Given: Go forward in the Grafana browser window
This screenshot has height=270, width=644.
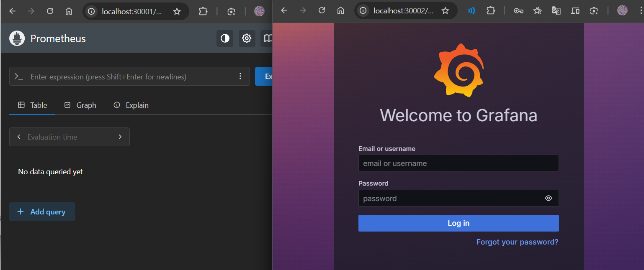Looking at the screenshot, I should coord(303,10).
